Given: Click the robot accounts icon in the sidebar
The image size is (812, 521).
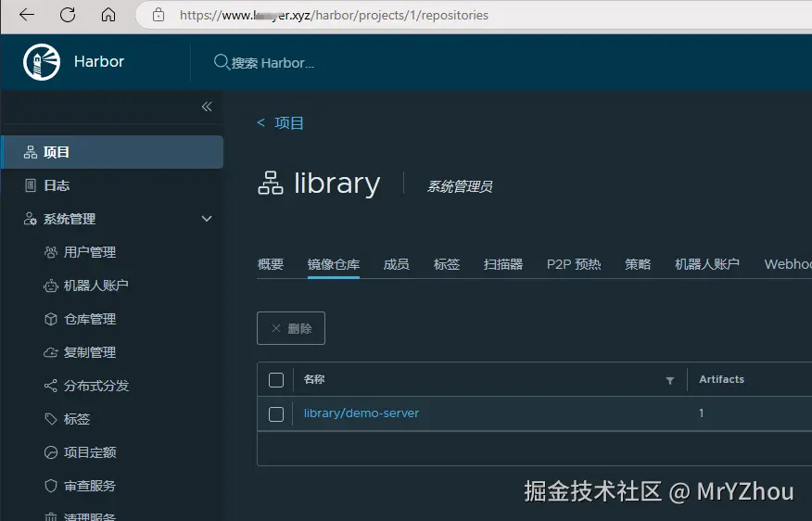Looking at the screenshot, I should (51, 286).
